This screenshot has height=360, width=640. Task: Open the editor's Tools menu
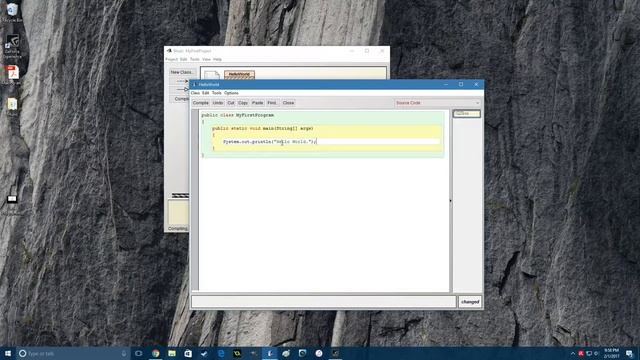(x=217, y=93)
